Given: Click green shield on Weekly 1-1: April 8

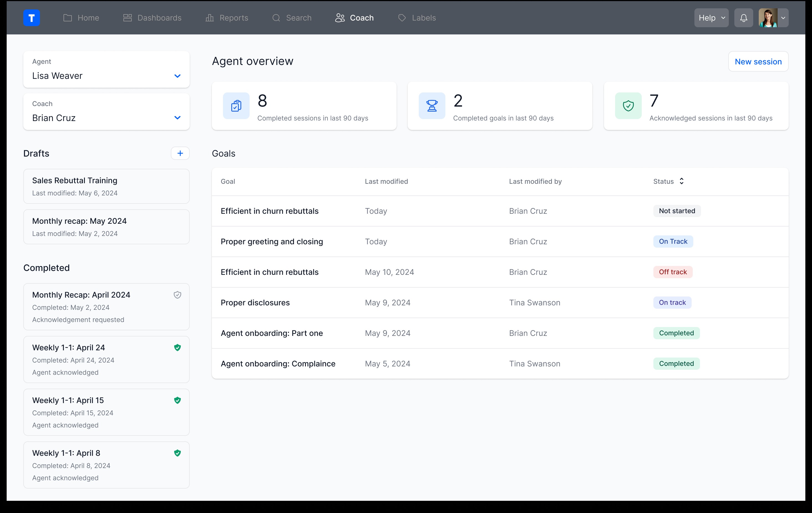Looking at the screenshot, I should (177, 453).
